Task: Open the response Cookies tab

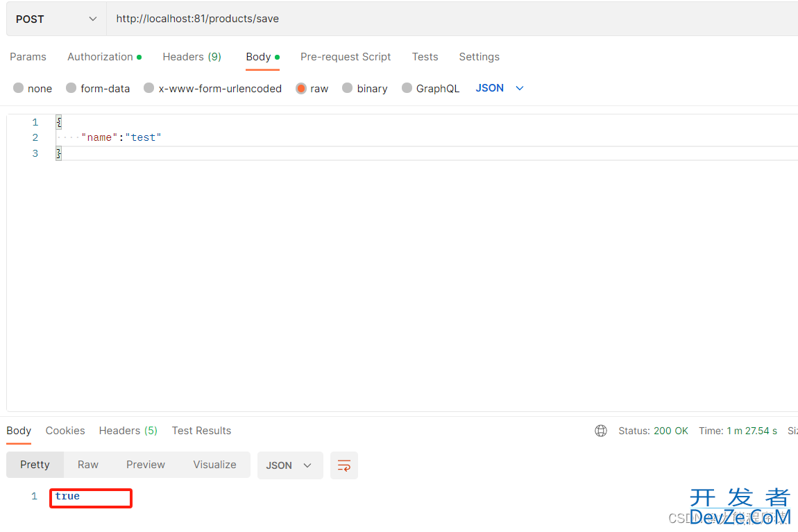Action: click(x=65, y=431)
